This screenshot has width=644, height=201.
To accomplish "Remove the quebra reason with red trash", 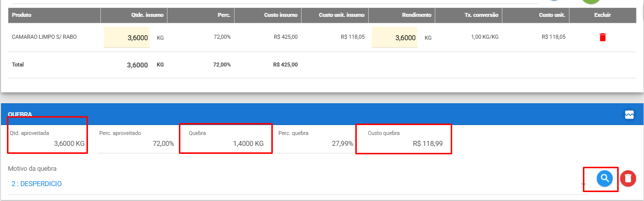I will point(628,178).
